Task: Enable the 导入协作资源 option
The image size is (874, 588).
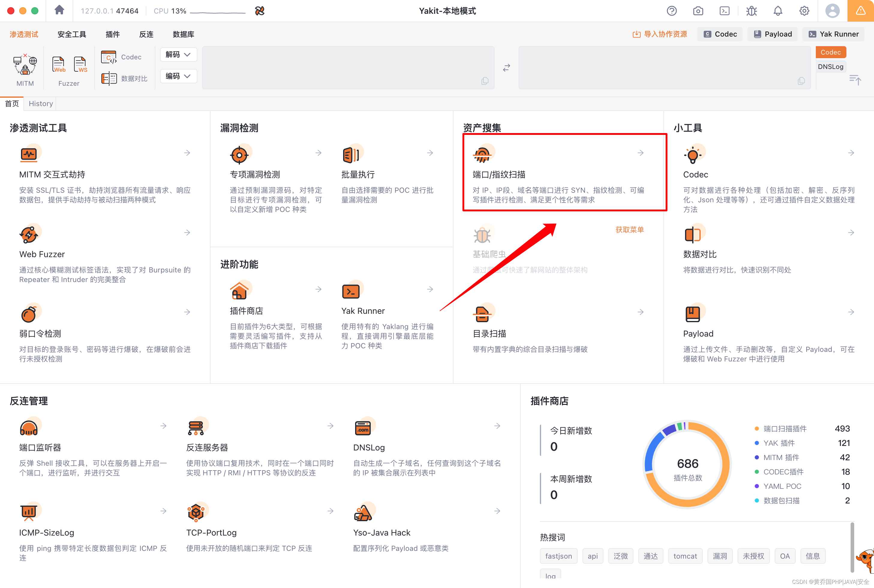Action: pos(663,34)
